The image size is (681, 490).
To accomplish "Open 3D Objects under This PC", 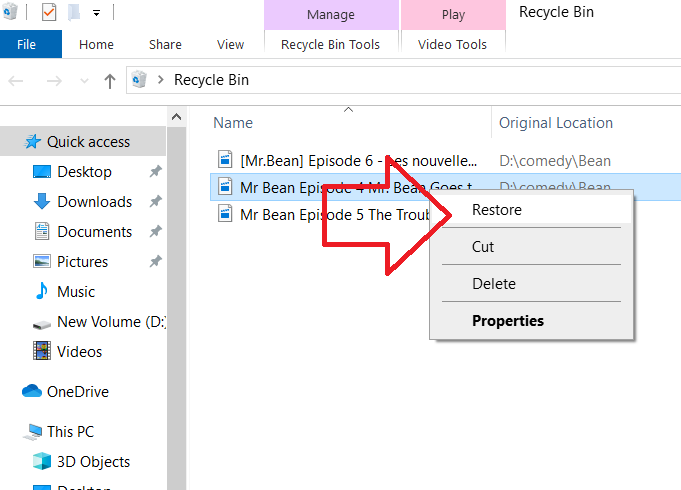I will coord(93,462).
